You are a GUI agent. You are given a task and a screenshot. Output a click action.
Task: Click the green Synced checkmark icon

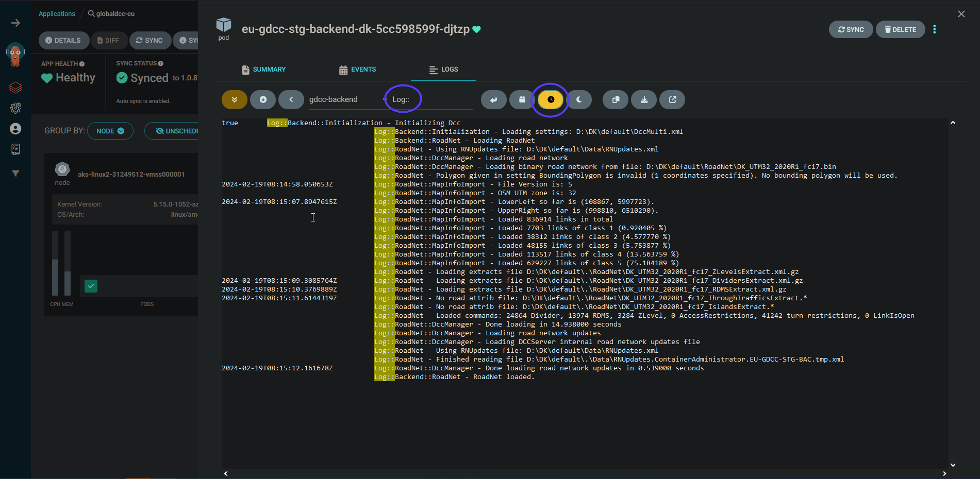pos(122,78)
